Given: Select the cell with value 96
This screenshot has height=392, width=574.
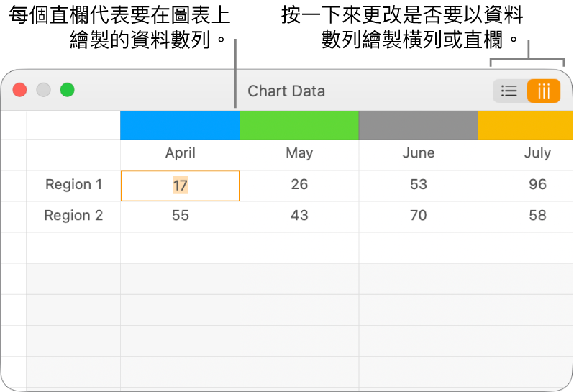Looking at the screenshot, I should click(537, 185).
